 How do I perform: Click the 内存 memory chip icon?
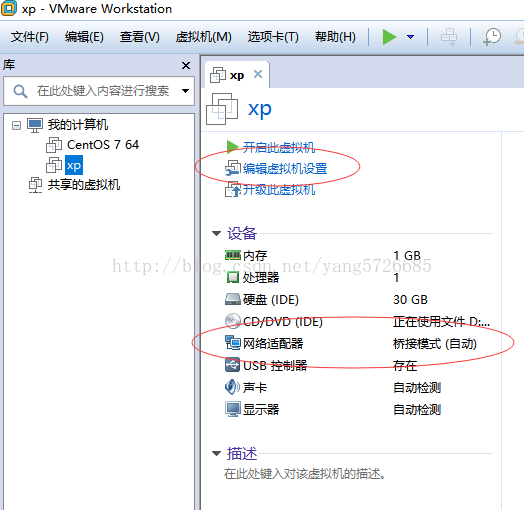(x=233, y=256)
